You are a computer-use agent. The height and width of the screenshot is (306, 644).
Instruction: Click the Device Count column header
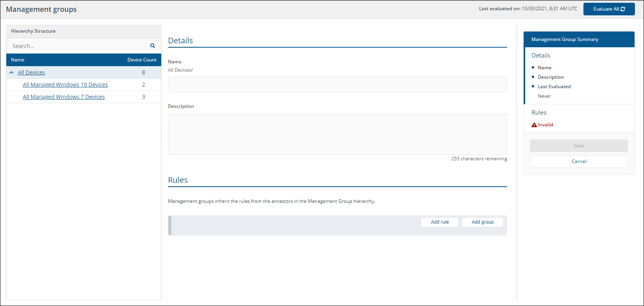click(x=142, y=60)
